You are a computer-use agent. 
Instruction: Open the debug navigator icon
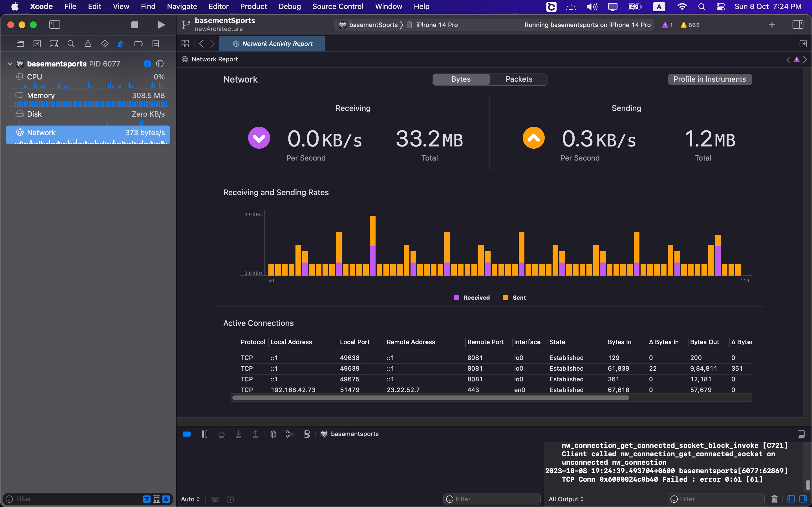point(122,44)
